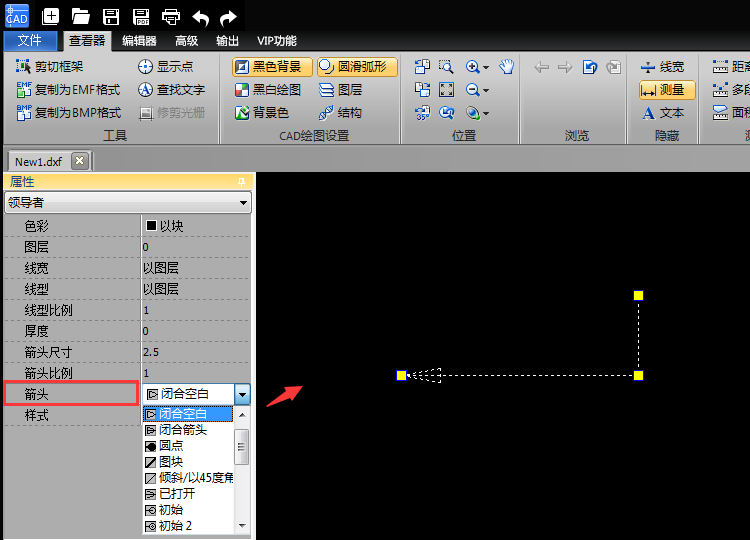Open 查找文字 find text tool
Viewport: 750px width, 540px height.
pos(171,89)
